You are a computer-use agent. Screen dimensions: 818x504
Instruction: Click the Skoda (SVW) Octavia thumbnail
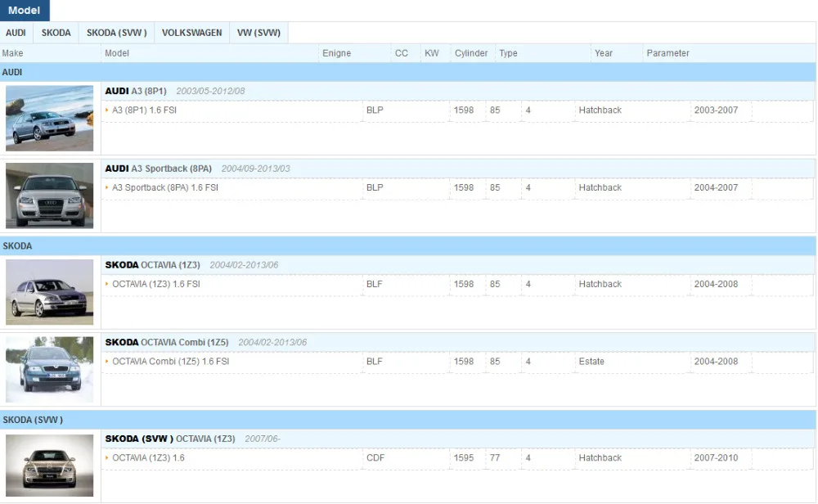(50, 466)
